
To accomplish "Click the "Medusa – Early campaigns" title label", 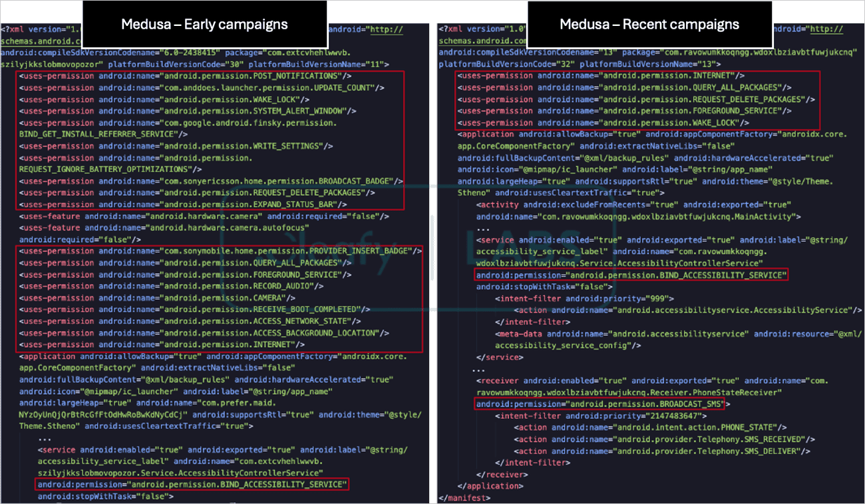I will [204, 25].
